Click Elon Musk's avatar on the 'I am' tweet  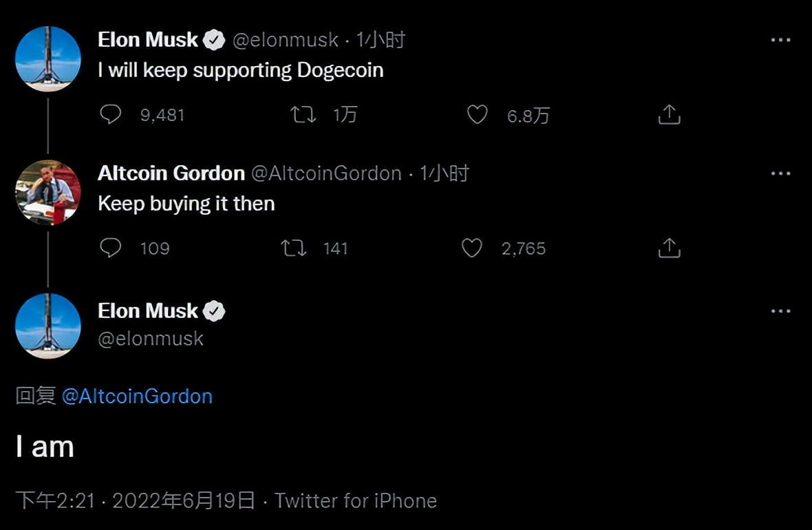47,326
